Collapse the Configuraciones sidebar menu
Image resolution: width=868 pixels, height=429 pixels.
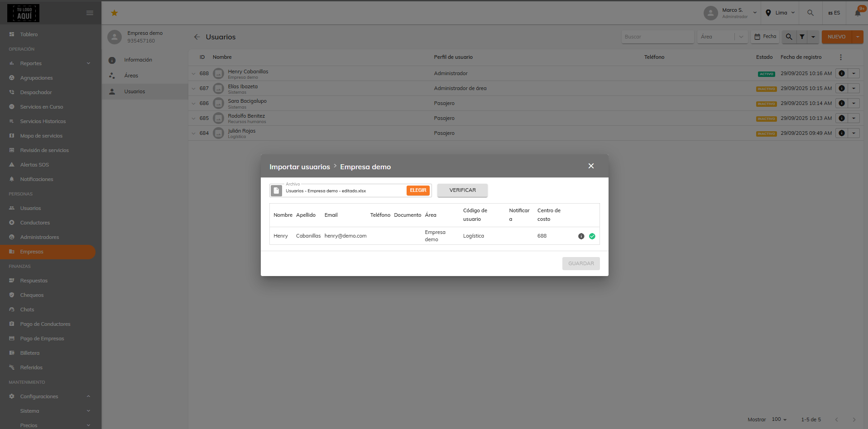coord(50,396)
